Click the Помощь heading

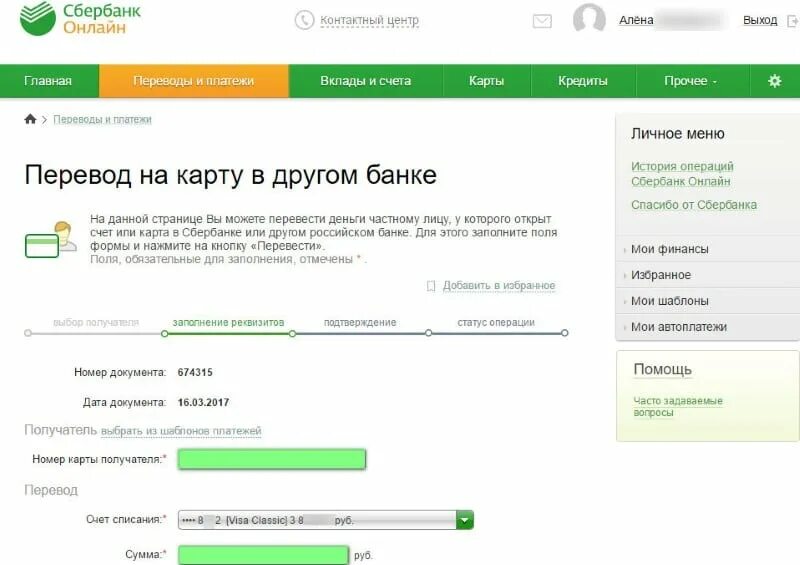pos(662,370)
